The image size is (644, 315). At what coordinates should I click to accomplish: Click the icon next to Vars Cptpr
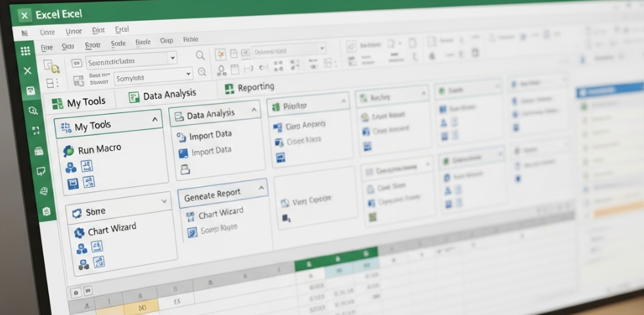[x=285, y=203]
